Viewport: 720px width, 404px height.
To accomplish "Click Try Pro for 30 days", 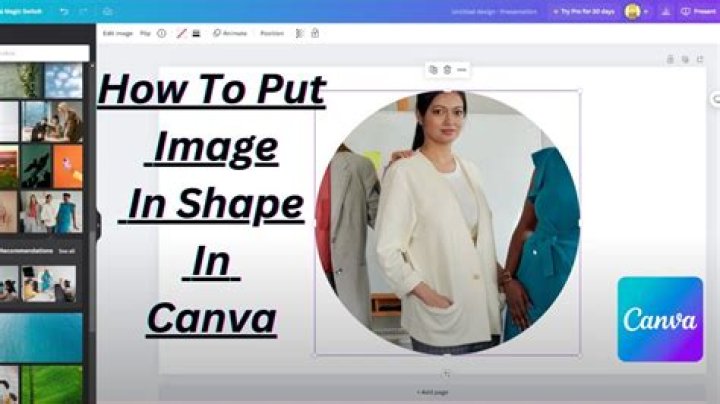I will pyautogui.click(x=584, y=11).
